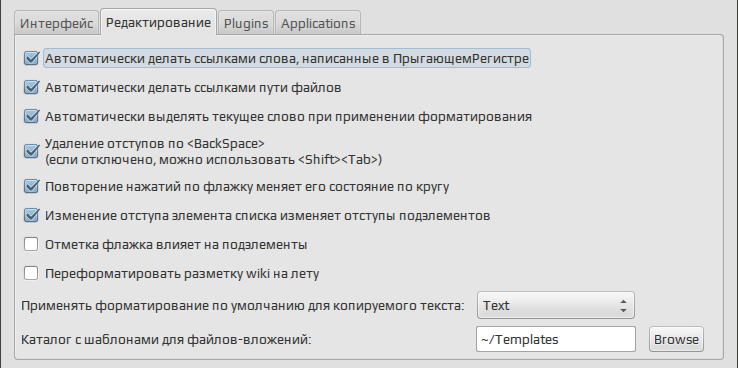The height and width of the screenshot is (368, 738).
Task: Toggle auto-linking of file paths checkbox
Action: (31, 88)
